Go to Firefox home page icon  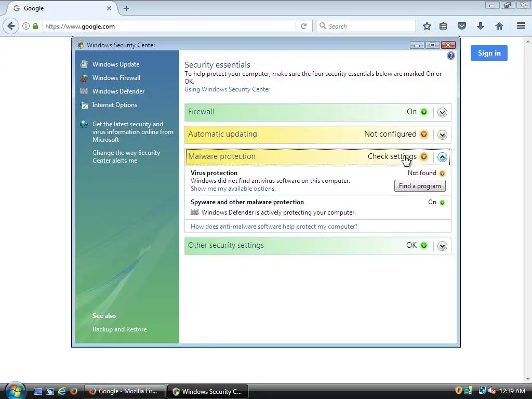click(499, 26)
